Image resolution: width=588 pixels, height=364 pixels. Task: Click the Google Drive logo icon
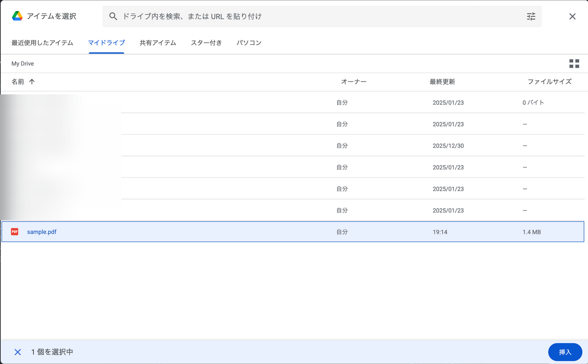click(17, 16)
